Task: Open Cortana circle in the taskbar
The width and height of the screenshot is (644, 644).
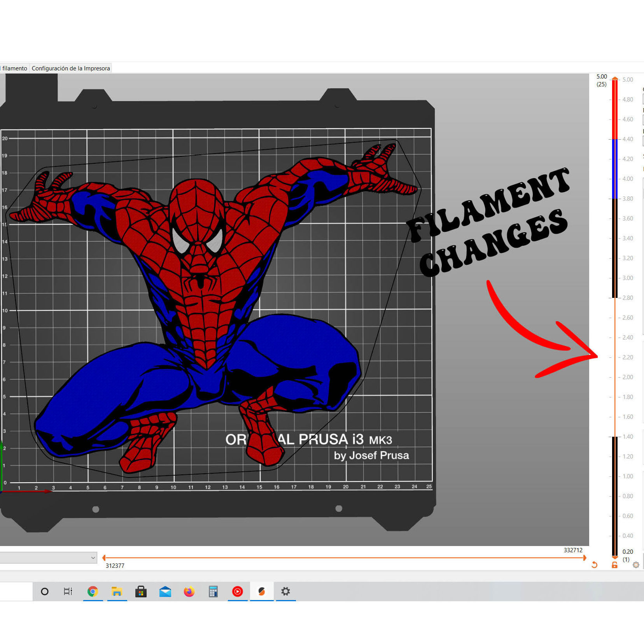Action: 45,591
